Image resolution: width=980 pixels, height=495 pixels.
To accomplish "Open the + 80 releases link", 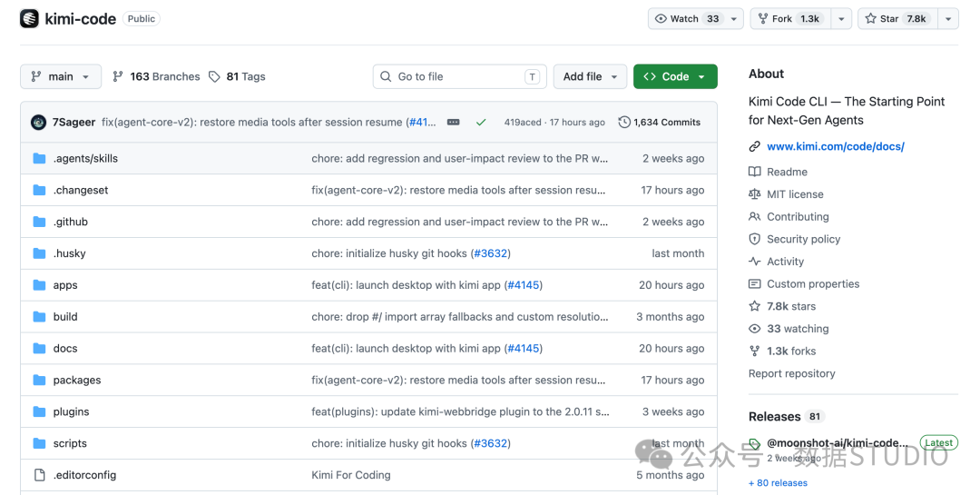I will pos(778,483).
